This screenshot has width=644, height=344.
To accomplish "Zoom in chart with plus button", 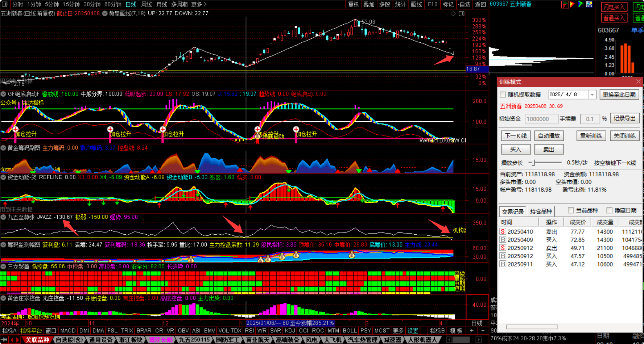I will pos(471,331).
